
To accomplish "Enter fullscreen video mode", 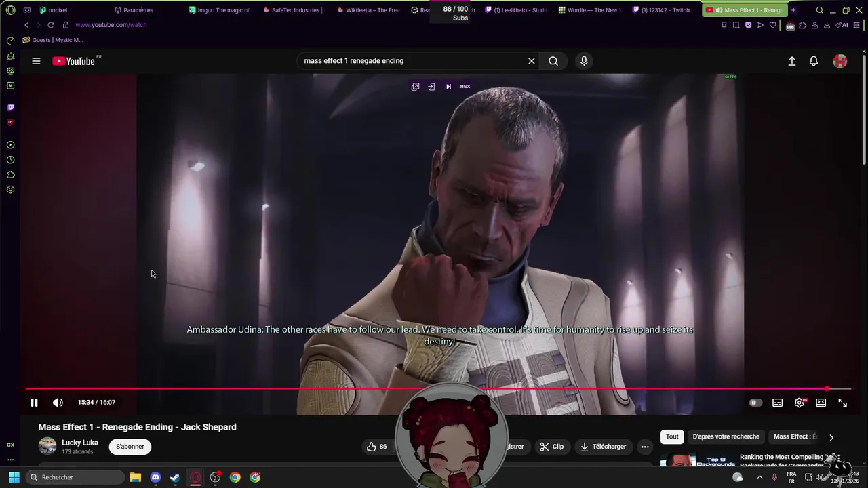I will point(843,403).
